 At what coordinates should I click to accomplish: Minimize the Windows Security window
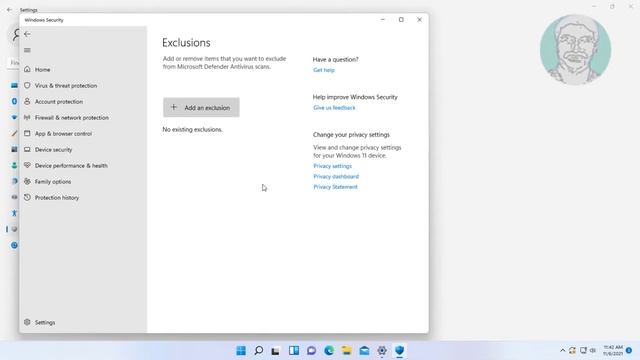[x=382, y=20]
